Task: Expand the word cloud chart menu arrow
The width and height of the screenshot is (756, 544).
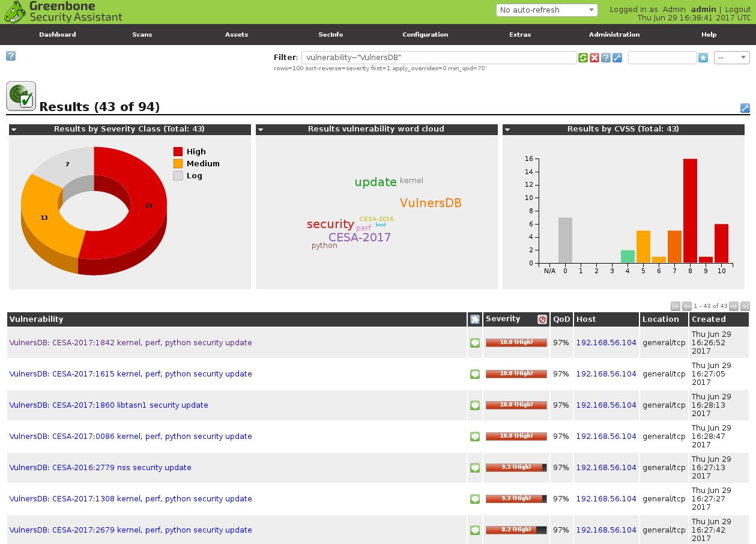Action: click(260, 129)
